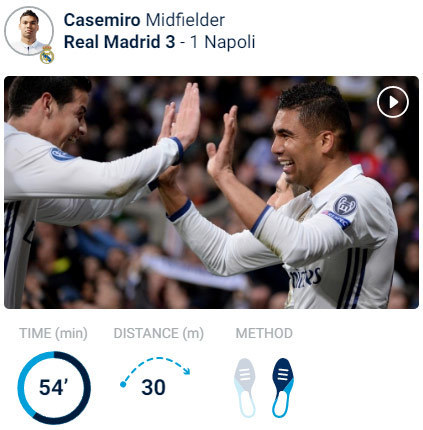Screen dimensions: 423x430
Task: Click the Real Madrid crest badge
Action: (47, 55)
